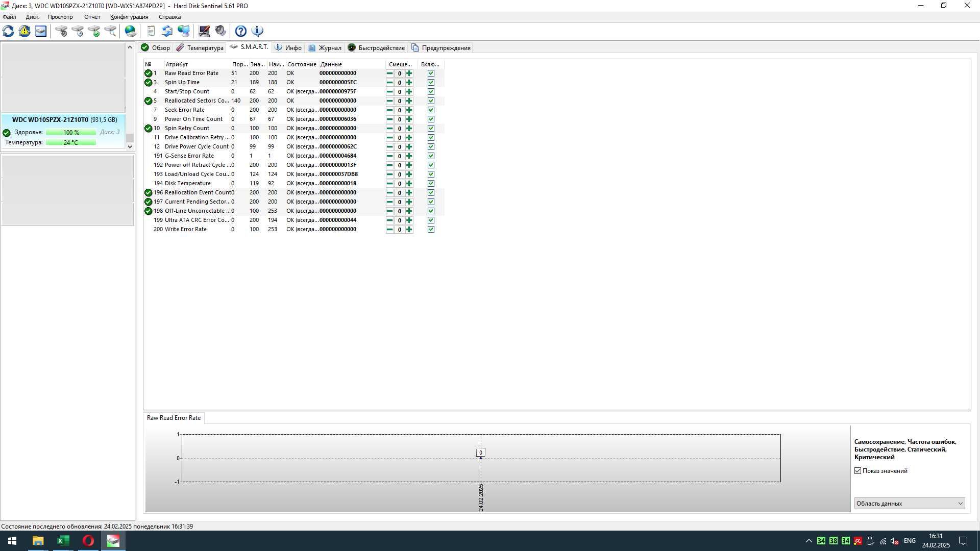This screenshot has height=551, width=980.
Task: Uncheck enable box for Ultra ATA CRC Error
Action: point(431,220)
